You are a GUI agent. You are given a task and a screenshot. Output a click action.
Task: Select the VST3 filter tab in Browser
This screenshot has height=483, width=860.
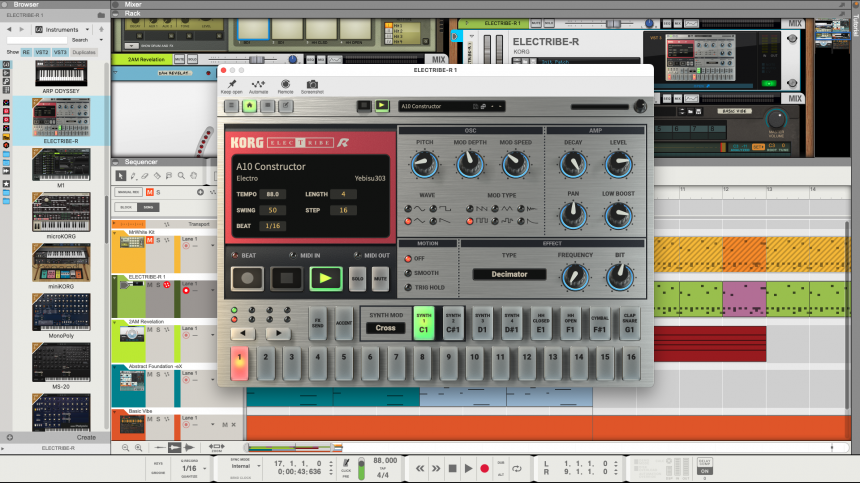pos(60,52)
